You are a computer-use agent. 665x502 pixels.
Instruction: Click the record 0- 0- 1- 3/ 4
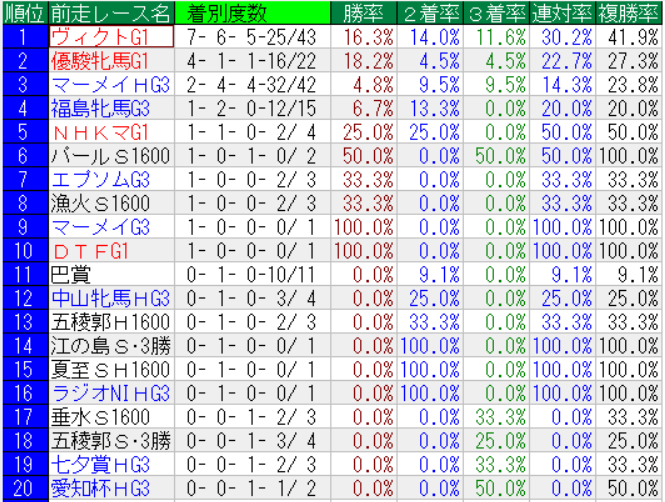click(x=252, y=441)
